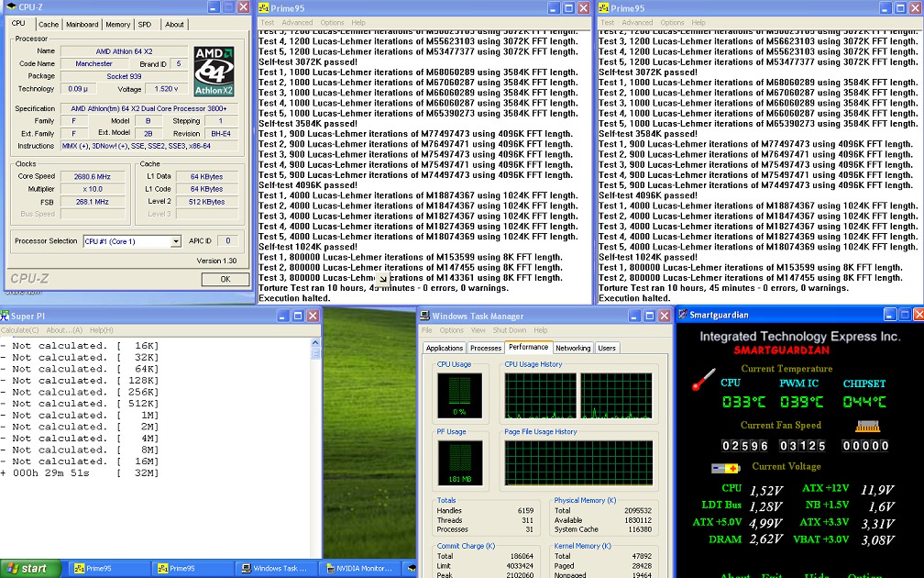Click the Voltage value 1.520 v in CPU-Z
924x578 pixels.
(x=166, y=88)
